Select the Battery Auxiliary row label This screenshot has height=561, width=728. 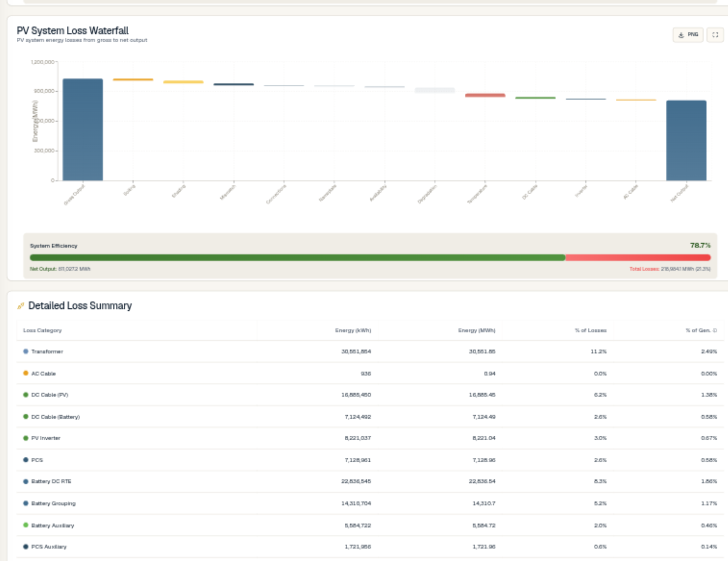click(x=53, y=525)
